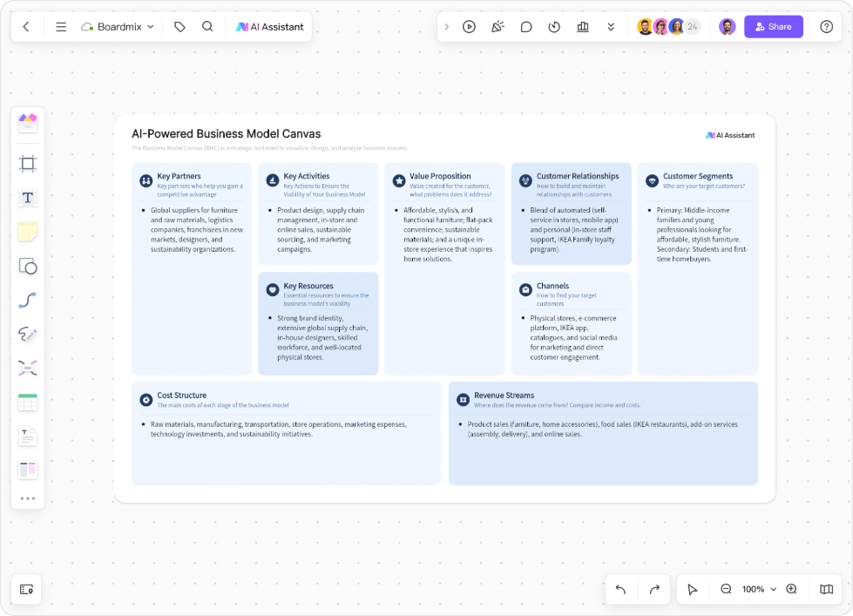Click the first collaborator avatar
The width and height of the screenshot is (853, 616).
(645, 27)
